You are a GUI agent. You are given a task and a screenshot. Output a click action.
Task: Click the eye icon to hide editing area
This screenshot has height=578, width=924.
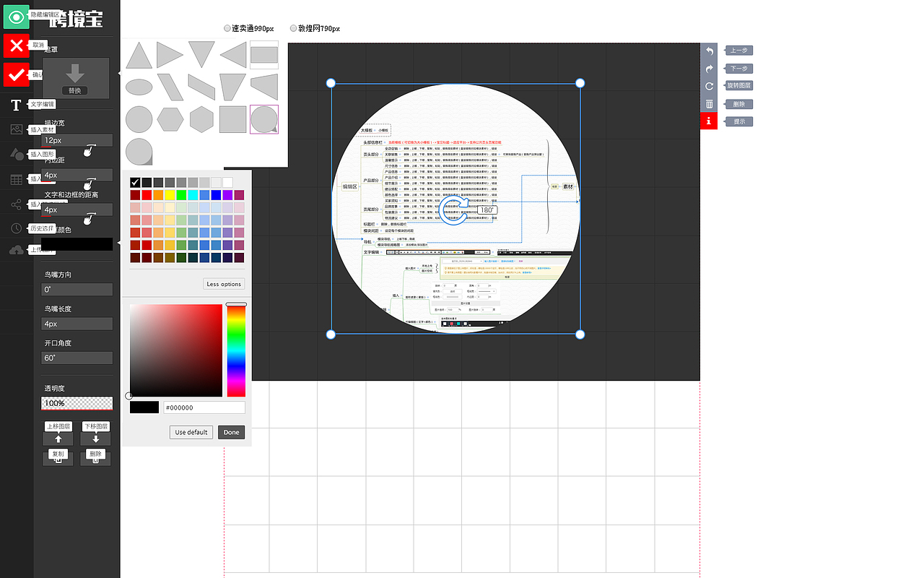tap(16, 16)
